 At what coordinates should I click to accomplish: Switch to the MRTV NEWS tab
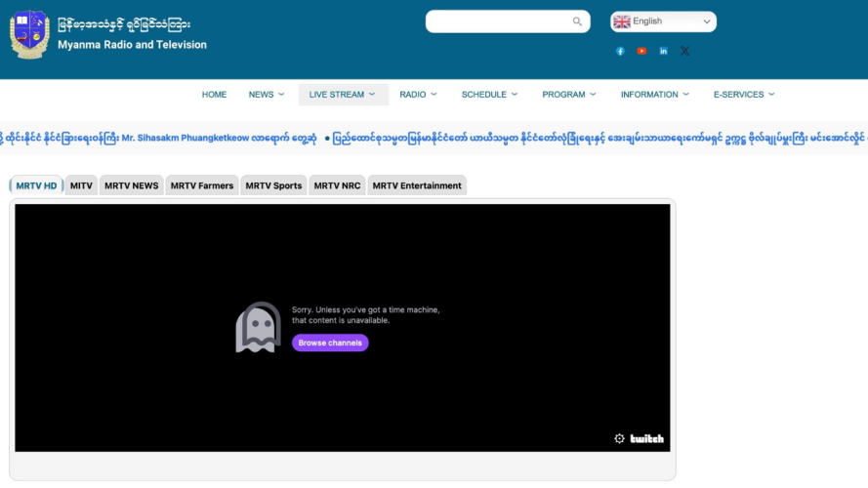tap(131, 185)
